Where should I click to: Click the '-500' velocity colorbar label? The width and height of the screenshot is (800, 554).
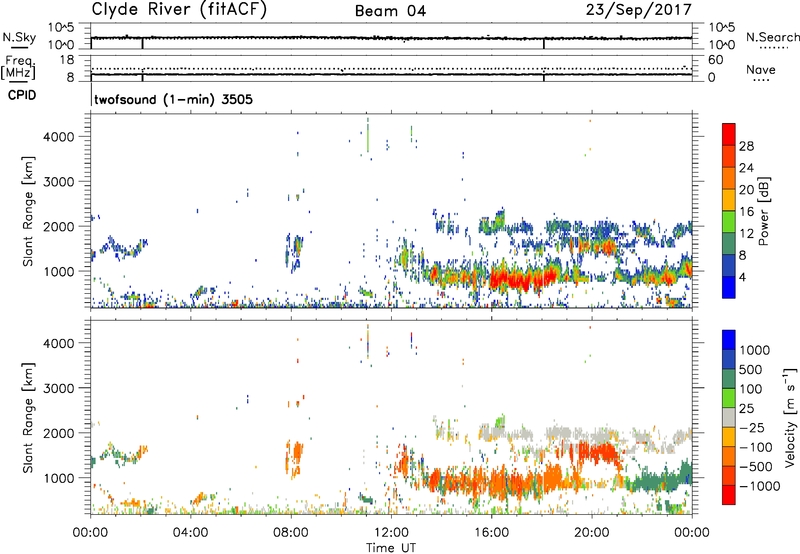(756, 467)
